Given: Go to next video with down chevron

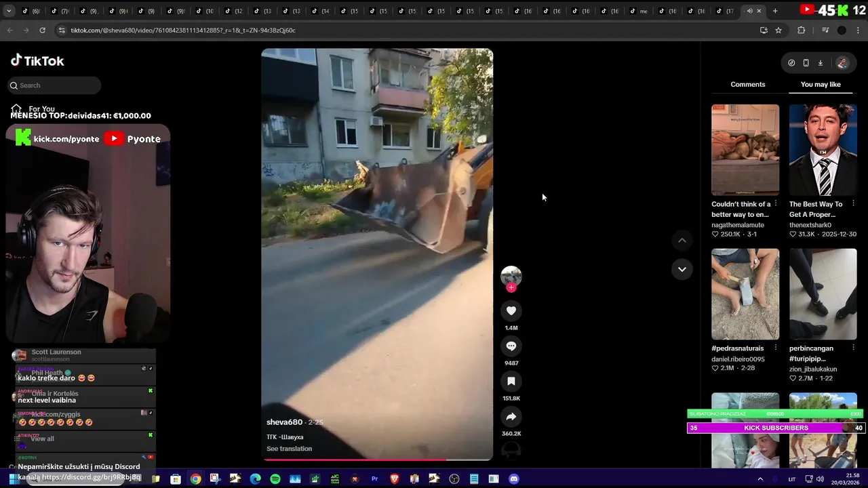Looking at the screenshot, I should pyautogui.click(x=682, y=269).
